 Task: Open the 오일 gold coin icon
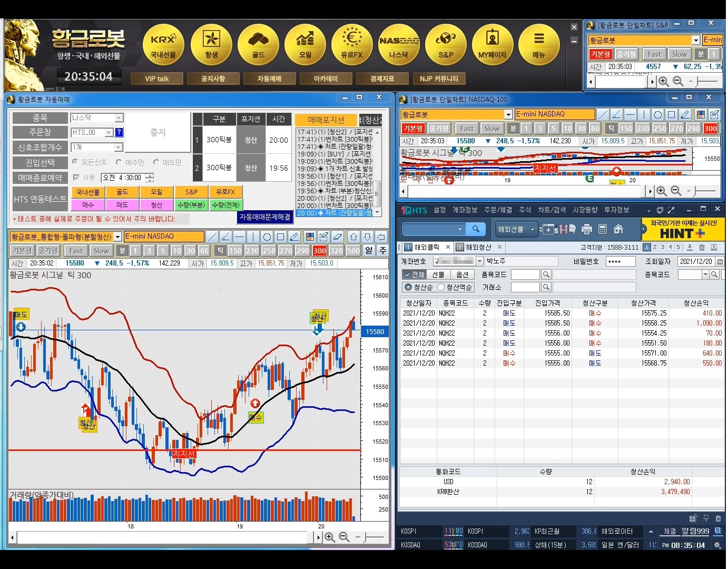(305, 44)
